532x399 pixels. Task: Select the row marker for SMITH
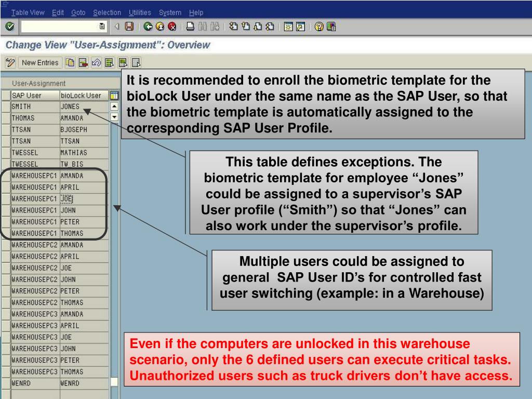(x=6, y=107)
